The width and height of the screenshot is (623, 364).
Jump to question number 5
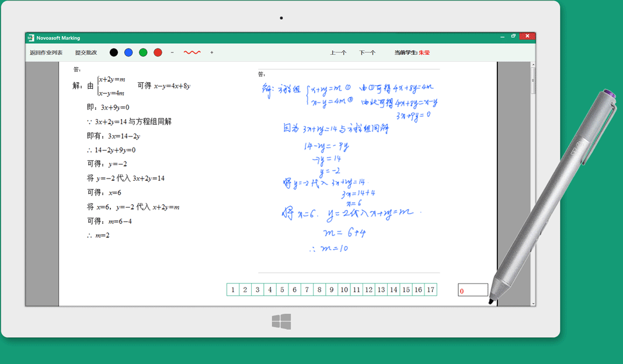(282, 290)
